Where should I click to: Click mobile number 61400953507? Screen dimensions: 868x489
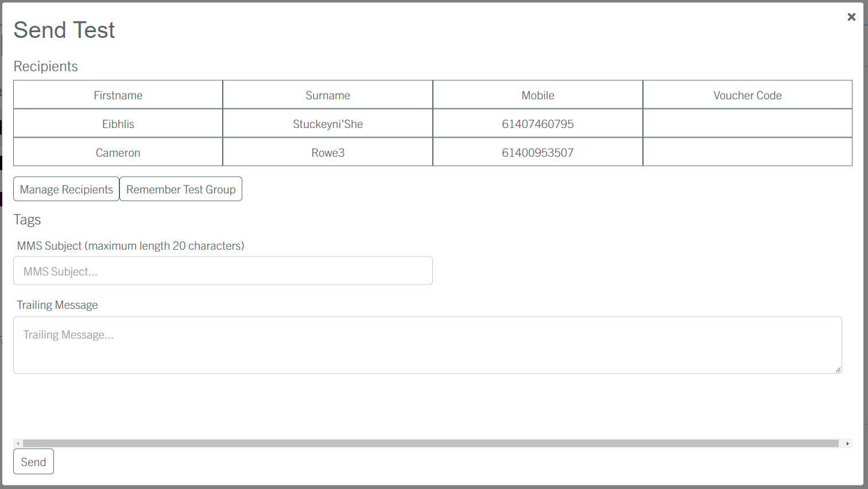point(537,153)
